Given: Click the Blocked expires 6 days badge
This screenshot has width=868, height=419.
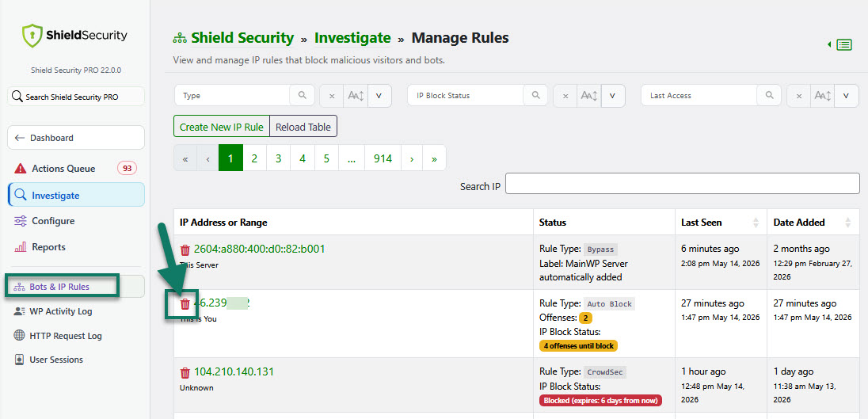Looking at the screenshot, I should pyautogui.click(x=600, y=401).
